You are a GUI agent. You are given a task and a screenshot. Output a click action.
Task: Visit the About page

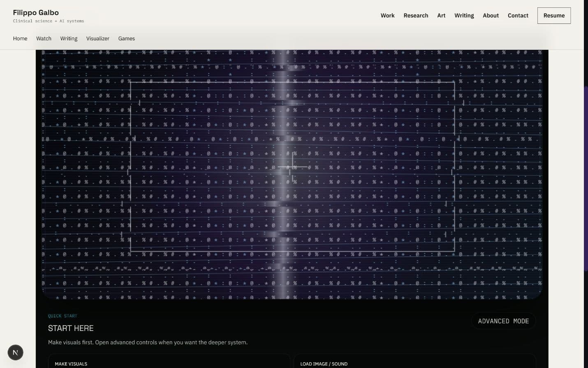491,15
